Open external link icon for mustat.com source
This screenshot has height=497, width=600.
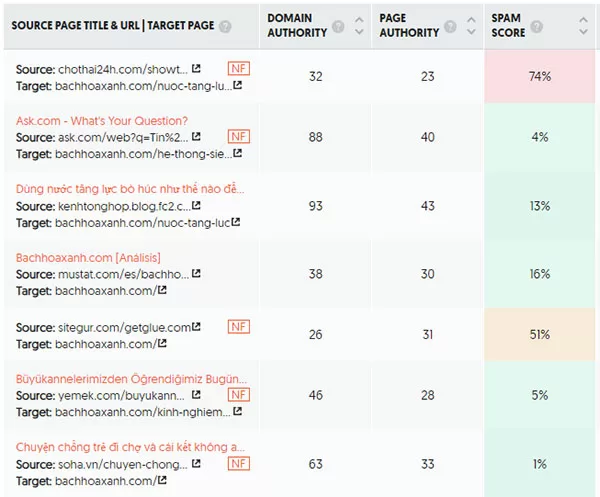click(x=196, y=273)
